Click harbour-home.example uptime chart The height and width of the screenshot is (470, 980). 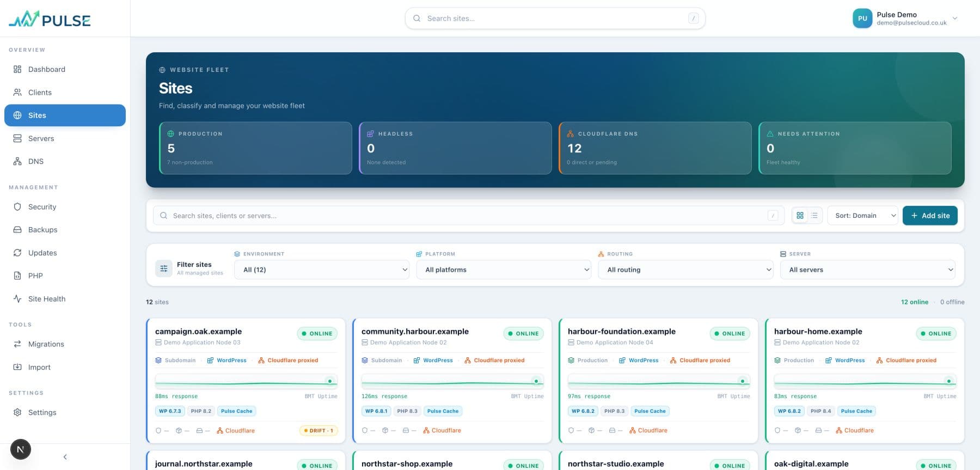[865, 382]
